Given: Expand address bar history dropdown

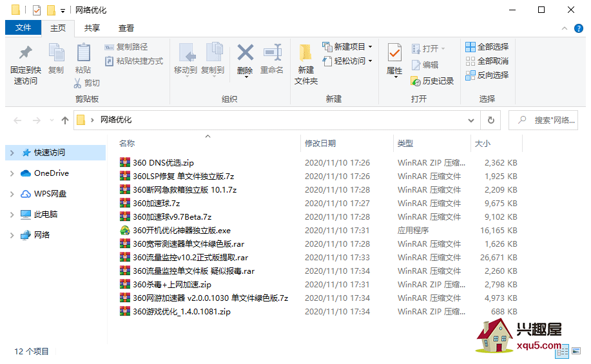Looking at the screenshot, I should point(471,120).
